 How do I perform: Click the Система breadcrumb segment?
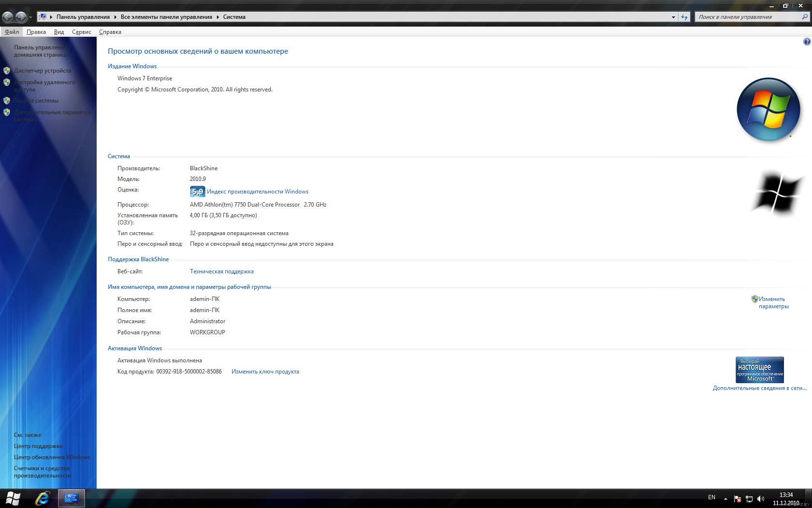(x=234, y=17)
